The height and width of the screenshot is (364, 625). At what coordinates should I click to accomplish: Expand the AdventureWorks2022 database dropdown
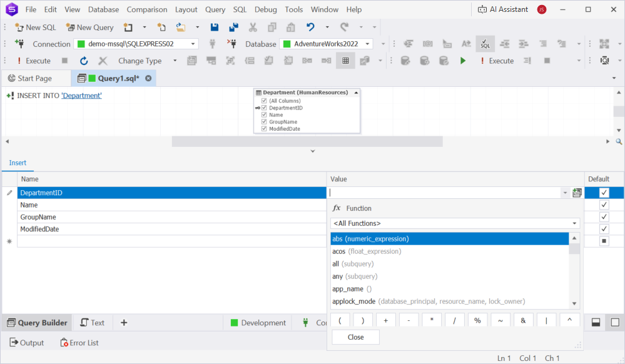[367, 44]
